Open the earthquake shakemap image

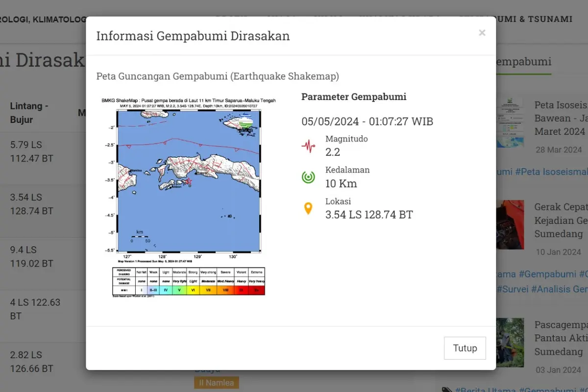189,198
